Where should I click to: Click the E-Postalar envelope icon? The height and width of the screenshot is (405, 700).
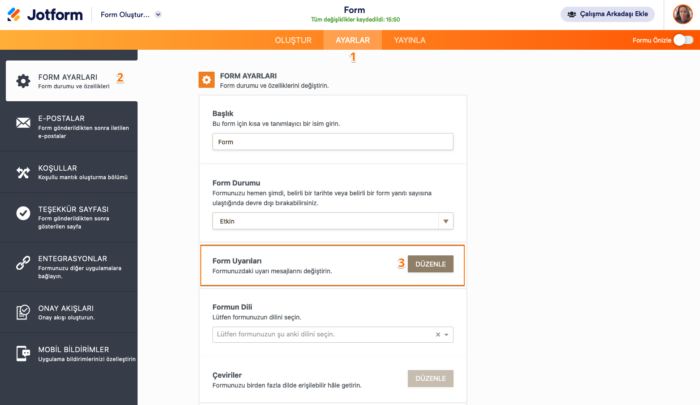(x=23, y=123)
